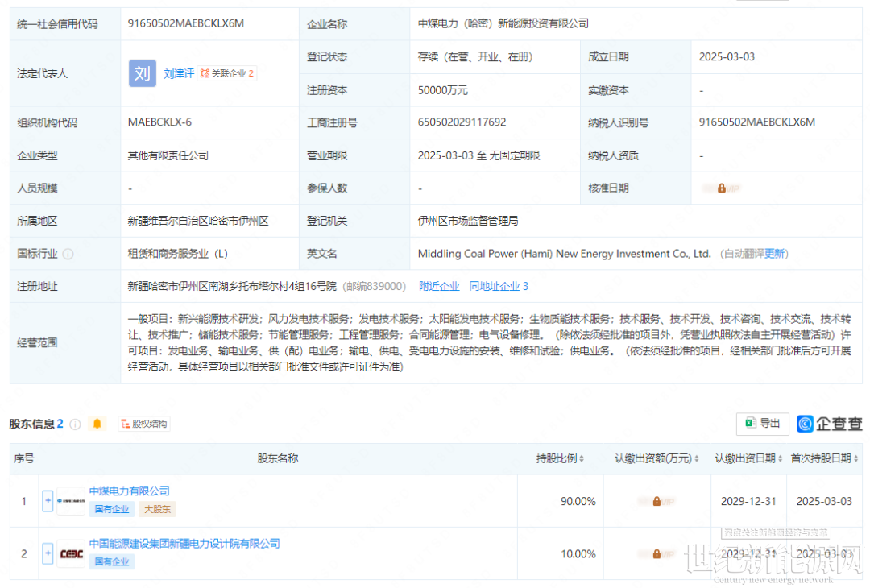Open 中国能源建设集团新疆电力设计院有限公司 link
Viewport: 870px width, 588px height.
coord(184,544)
